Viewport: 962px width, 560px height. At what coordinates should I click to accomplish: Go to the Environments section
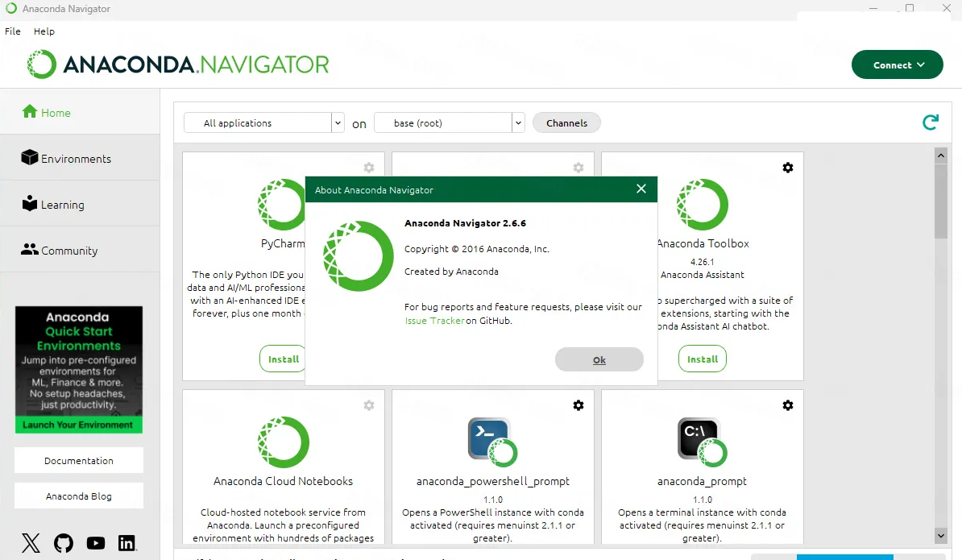click(x=80, y=158)
